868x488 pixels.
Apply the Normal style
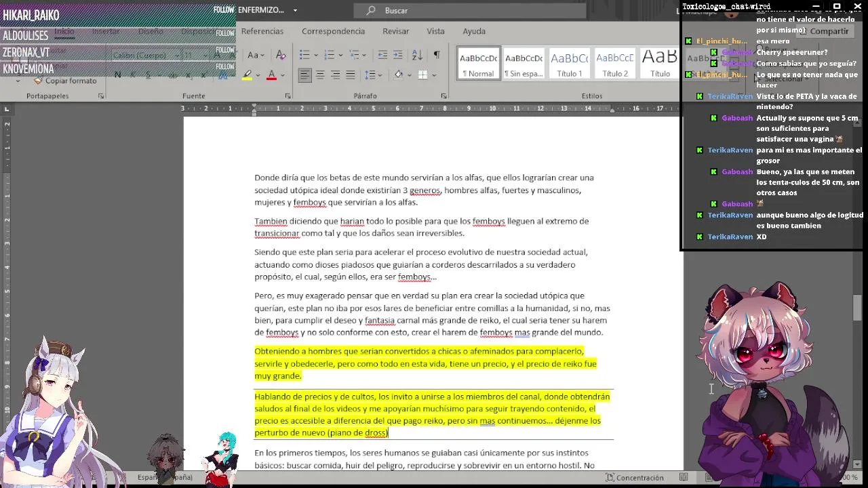(479, 63)
